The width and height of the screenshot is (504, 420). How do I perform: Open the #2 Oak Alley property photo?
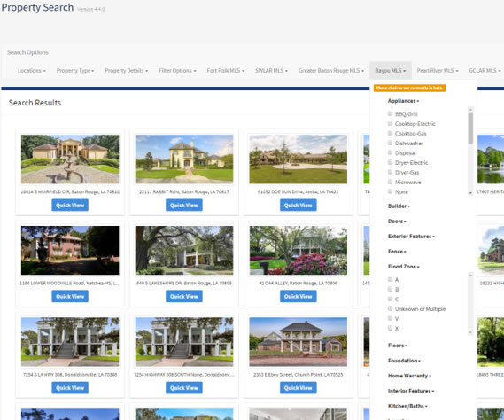pyautogui.click(x=299, y=250)
